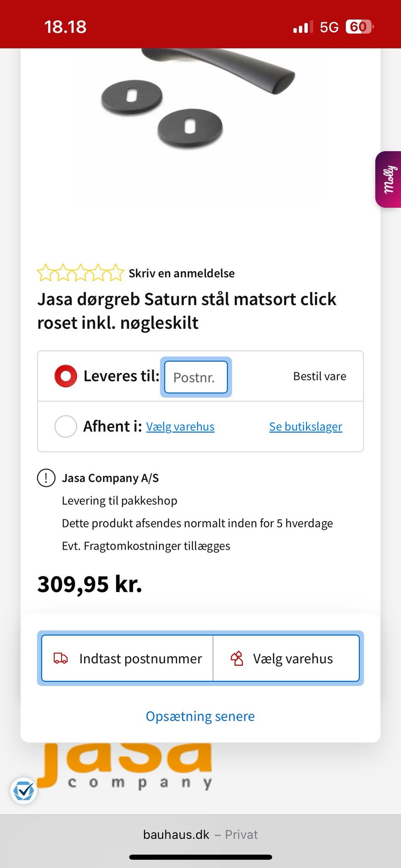Tap the blue checkmark badge icon
The width and height of the screenshot is (401, 868).
(x=23, y=790)
